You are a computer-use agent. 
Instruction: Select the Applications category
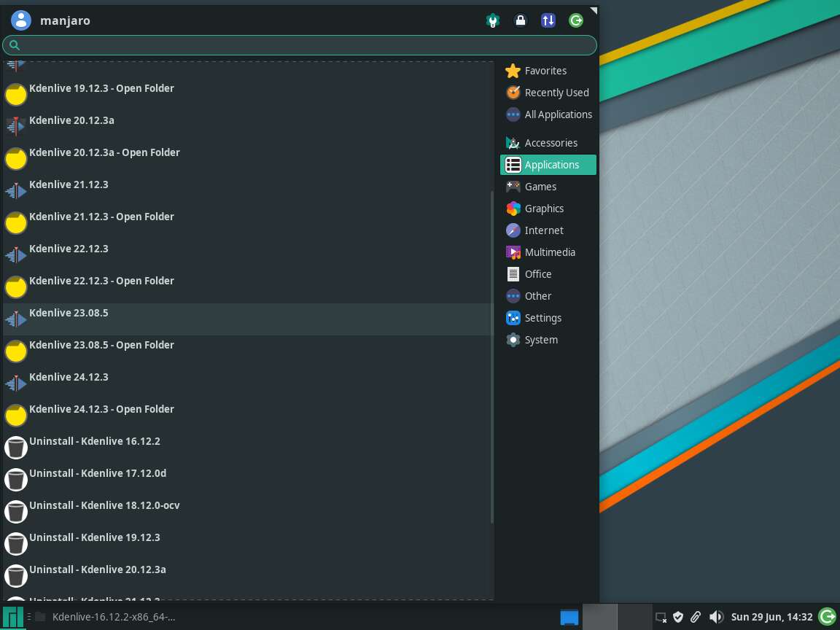[x=548, y=165]
